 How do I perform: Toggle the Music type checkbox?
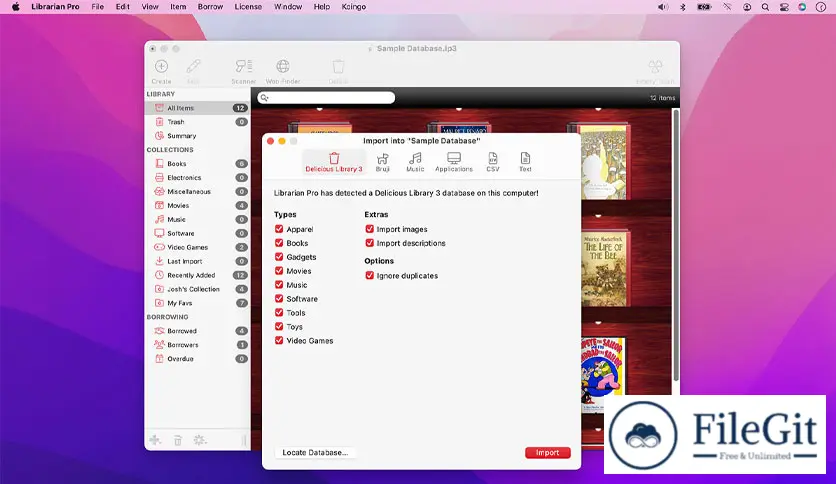(x=279, y=285)
